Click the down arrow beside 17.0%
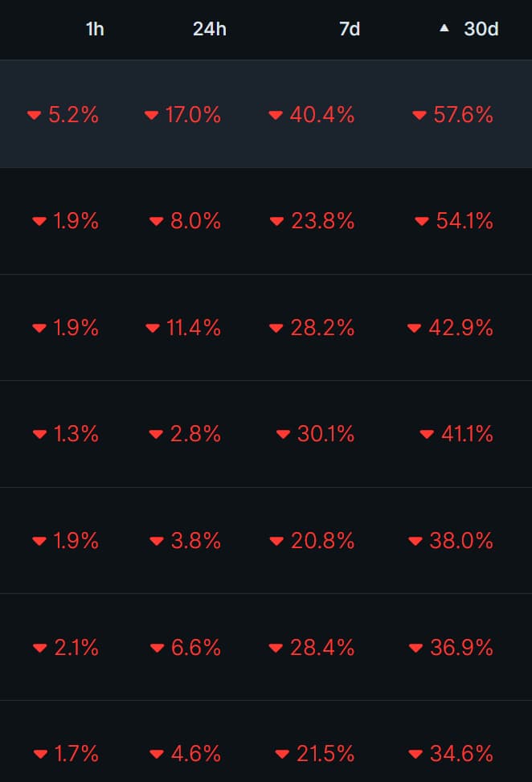Image resolution: width=532 pixels, height=782 pixels. 151,116
